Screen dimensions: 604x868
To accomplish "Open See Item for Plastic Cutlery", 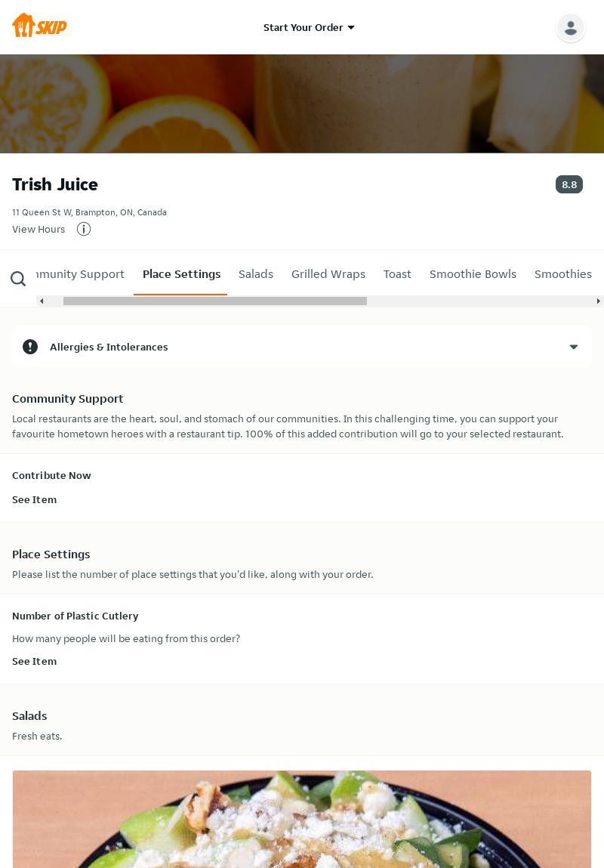I will pyautogui.click(x=34, y=661).
